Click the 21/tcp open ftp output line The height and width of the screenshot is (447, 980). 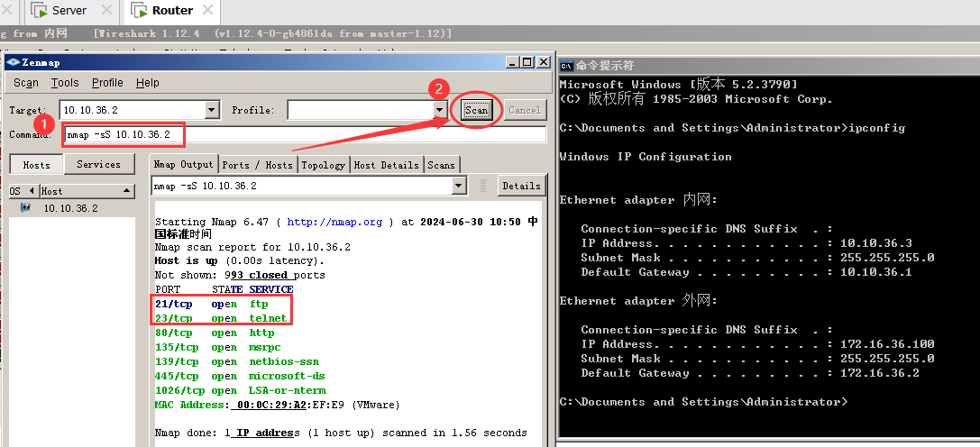[x=212, y=304]
